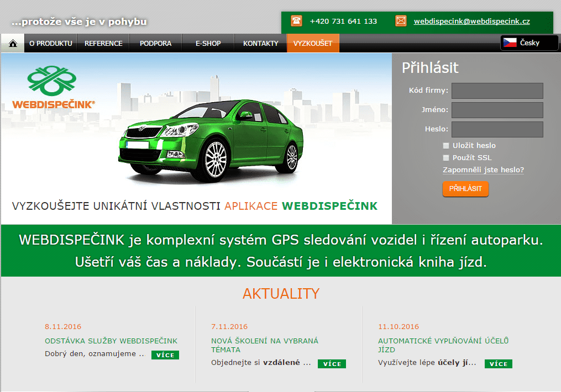Go to the home page icon

pyautogui.click(x=13, y=43)
